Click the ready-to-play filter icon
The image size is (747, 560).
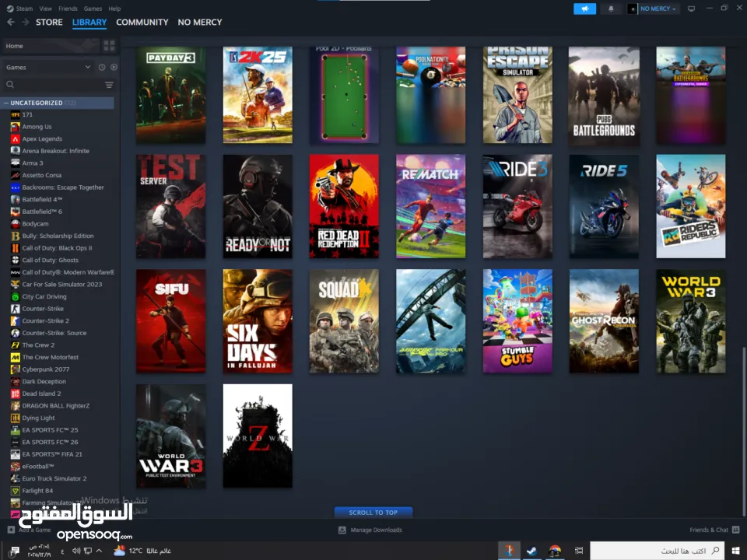coord(114,67)
